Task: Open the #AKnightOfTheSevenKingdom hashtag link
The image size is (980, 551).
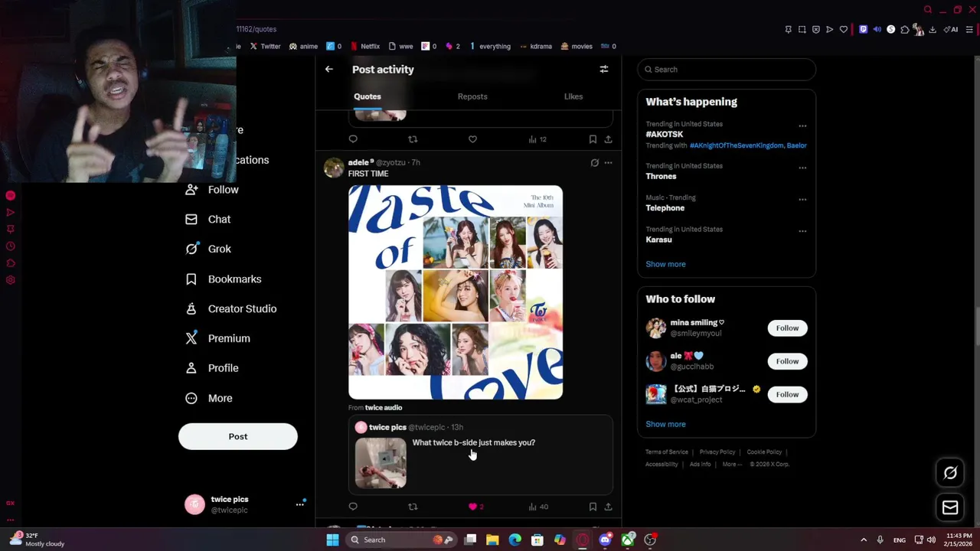Action: [736, 145]
